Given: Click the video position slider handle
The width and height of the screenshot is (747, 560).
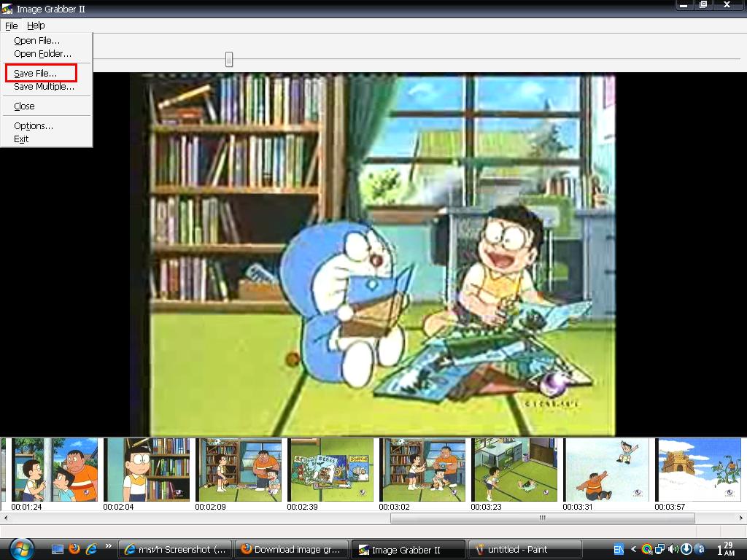Looking at the screenshot, I should coord(229,60).
